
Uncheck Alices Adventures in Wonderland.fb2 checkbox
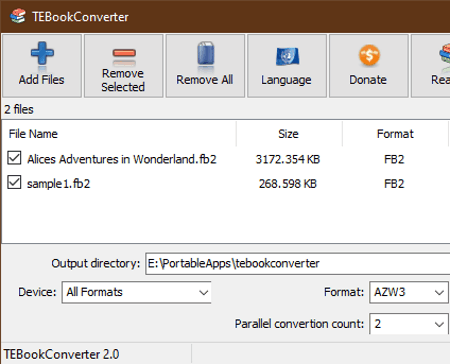coord(14,158)
